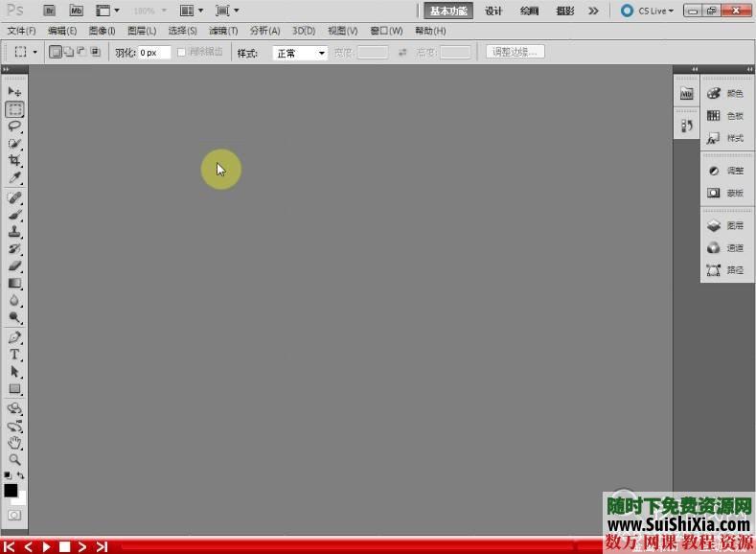
Task: Select the Rectangular Marquee tool
Action: [x=14, y=109]
